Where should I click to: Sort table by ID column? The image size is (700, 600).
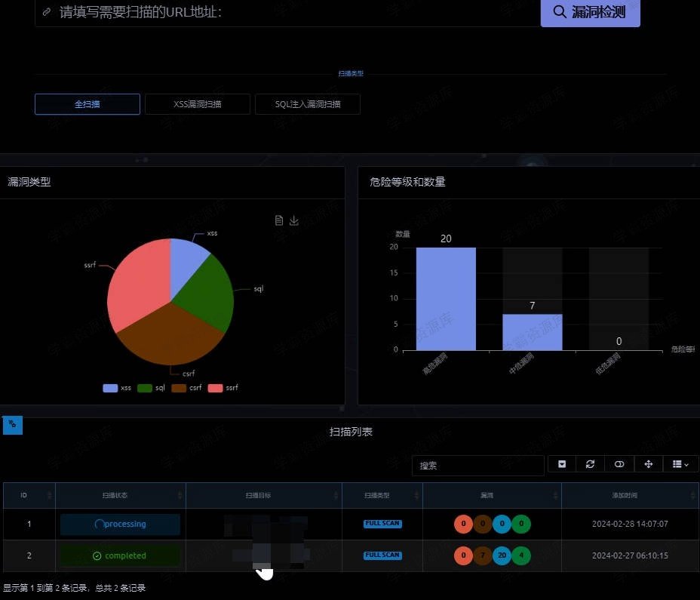pos(29,495)
